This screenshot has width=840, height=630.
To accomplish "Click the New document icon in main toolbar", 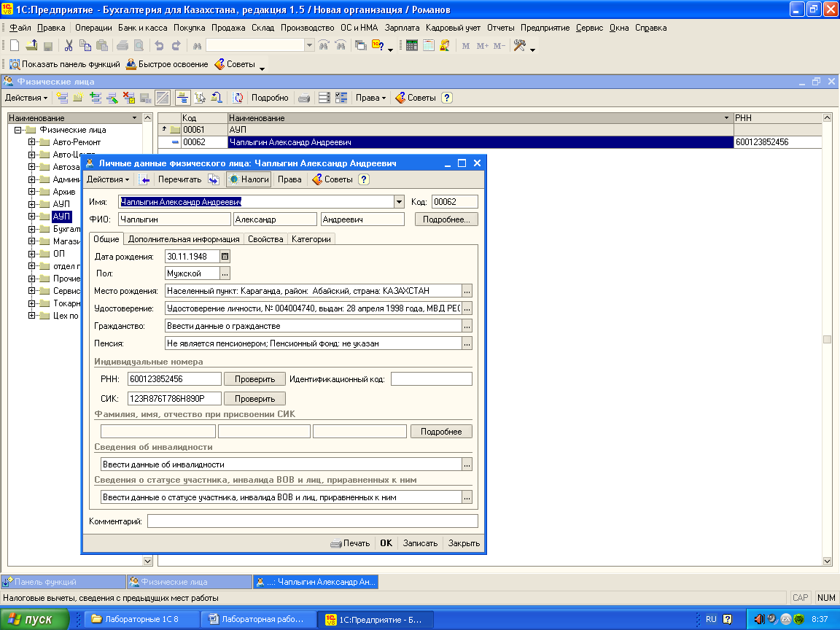I will (15, 45).
